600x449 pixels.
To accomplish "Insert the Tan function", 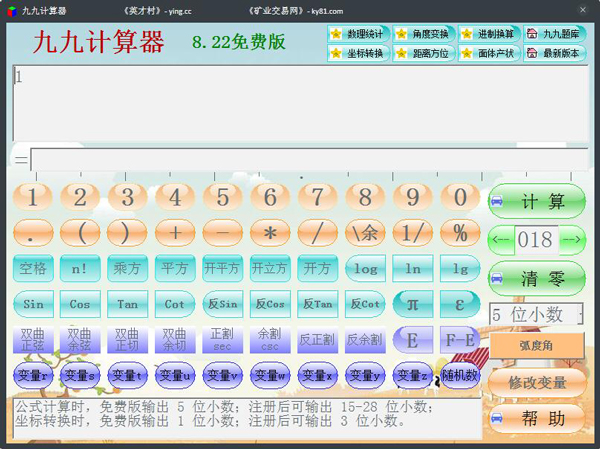I will click(x=128, y=304).
